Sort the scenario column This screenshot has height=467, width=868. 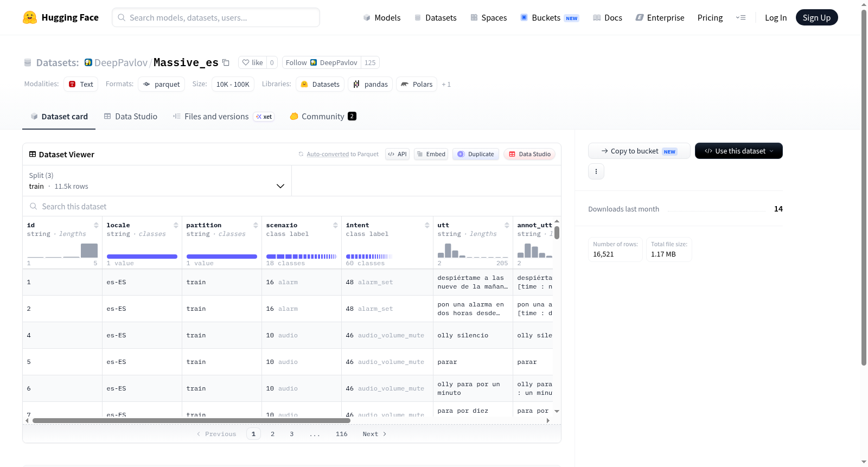pos(335,225)
